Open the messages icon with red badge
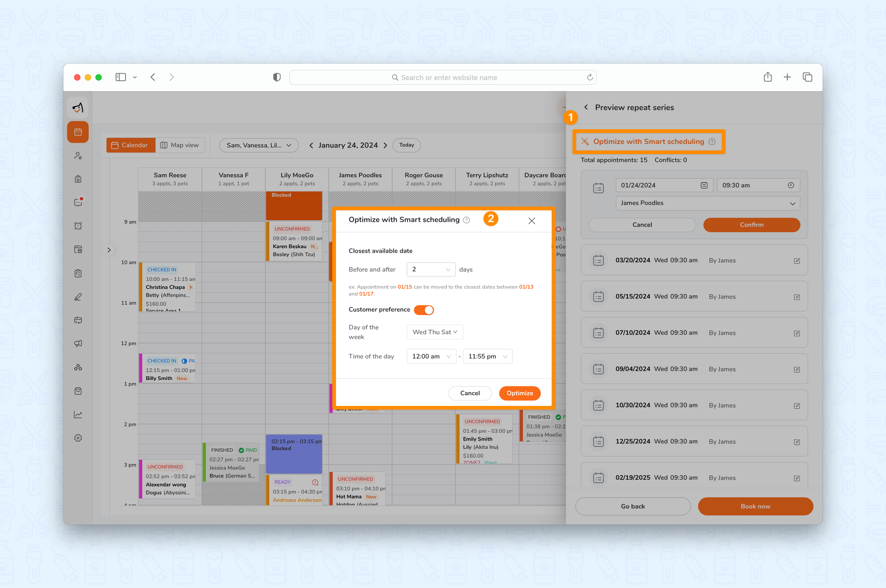The image size is (886, 588). click(x=78, y=202)
